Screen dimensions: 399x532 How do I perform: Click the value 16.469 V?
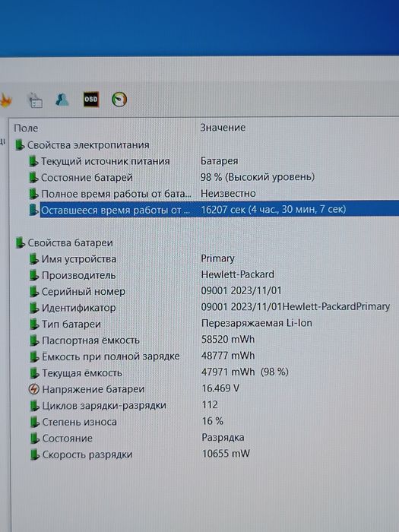(x=220, y=388)
